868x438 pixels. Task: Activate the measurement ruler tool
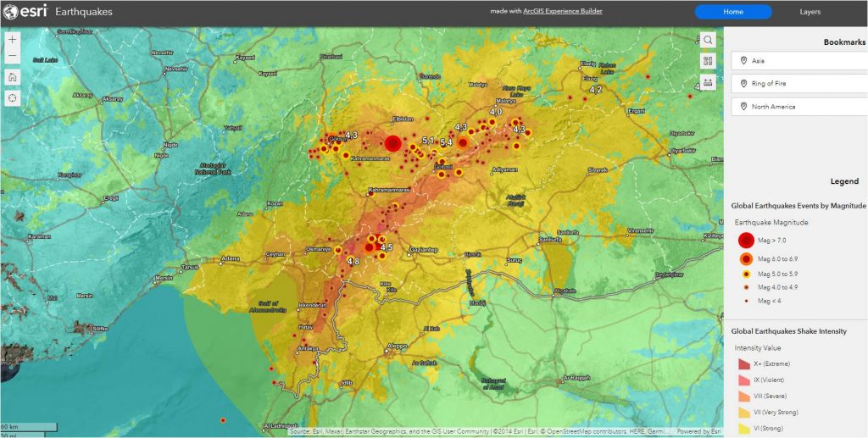coord(708,82)
